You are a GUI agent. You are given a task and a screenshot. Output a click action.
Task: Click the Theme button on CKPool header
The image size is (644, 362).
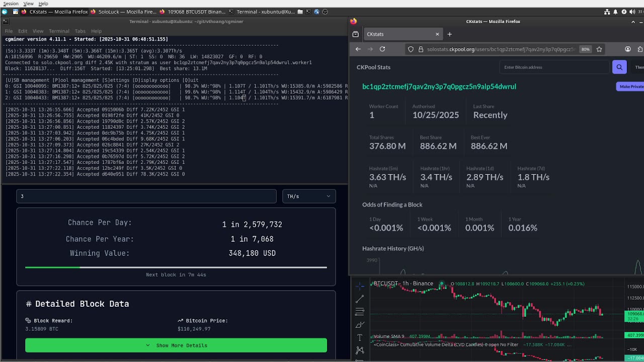tap(639, 67)
